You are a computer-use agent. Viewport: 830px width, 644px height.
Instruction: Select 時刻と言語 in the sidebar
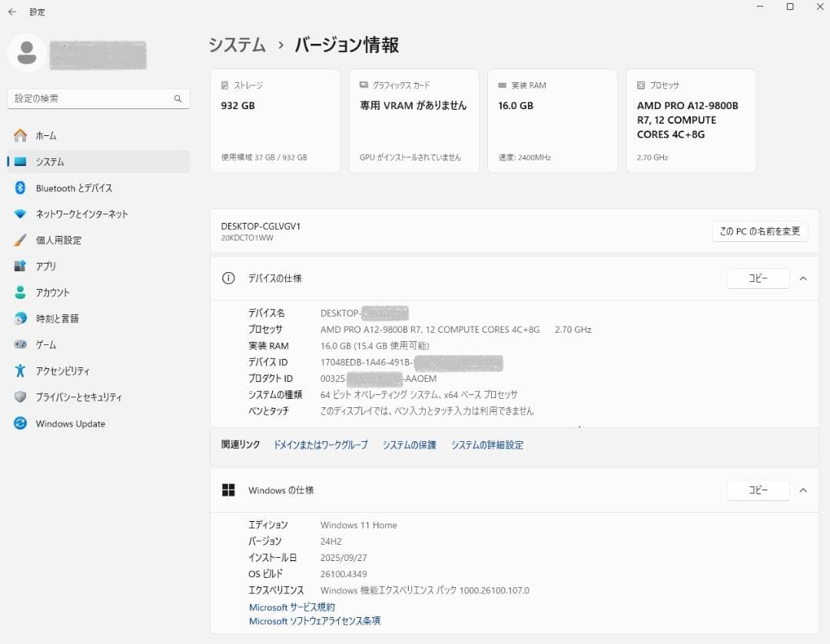pyautogui.click(x=98, y=319)
